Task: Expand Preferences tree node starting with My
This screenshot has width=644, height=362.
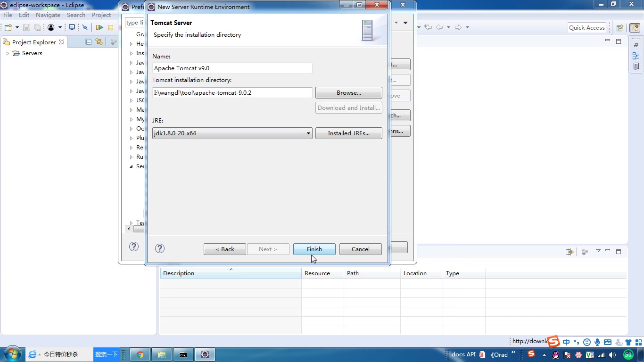Action: 132,119
